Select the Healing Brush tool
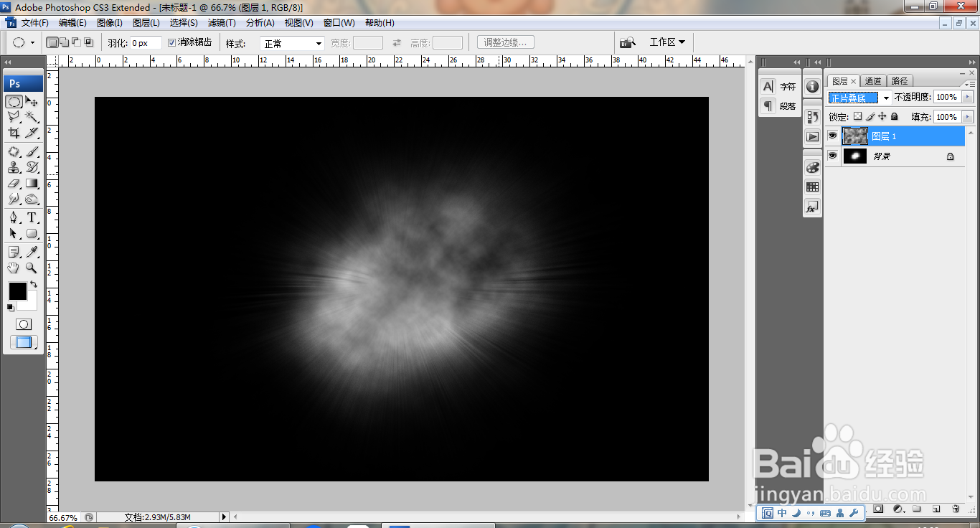This screenshot has height=528, width=980. (14, 151)
